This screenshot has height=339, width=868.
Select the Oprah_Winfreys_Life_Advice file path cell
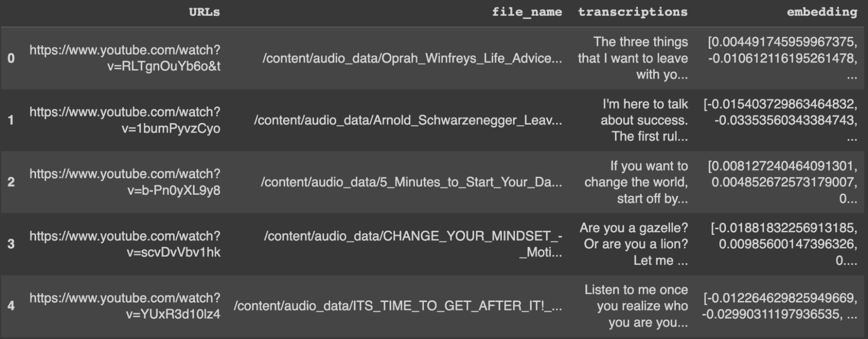tap(412, 58)
